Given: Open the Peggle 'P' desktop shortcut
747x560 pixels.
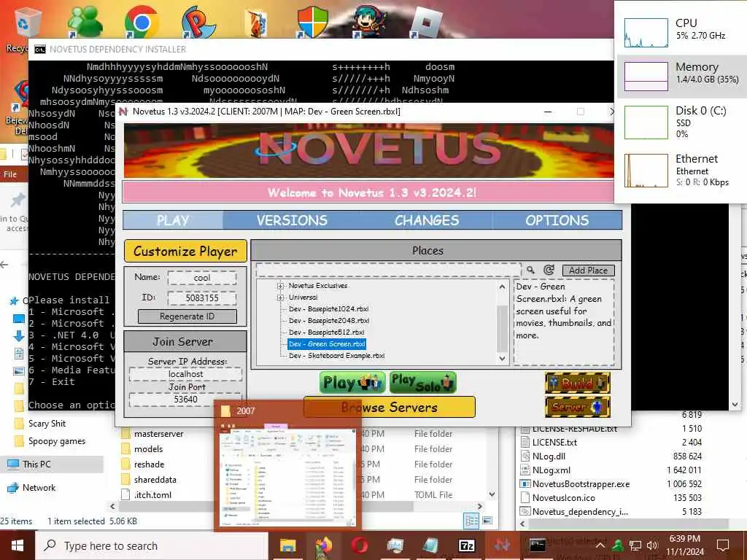Looking at the screenshot, I should coord(198,21).
